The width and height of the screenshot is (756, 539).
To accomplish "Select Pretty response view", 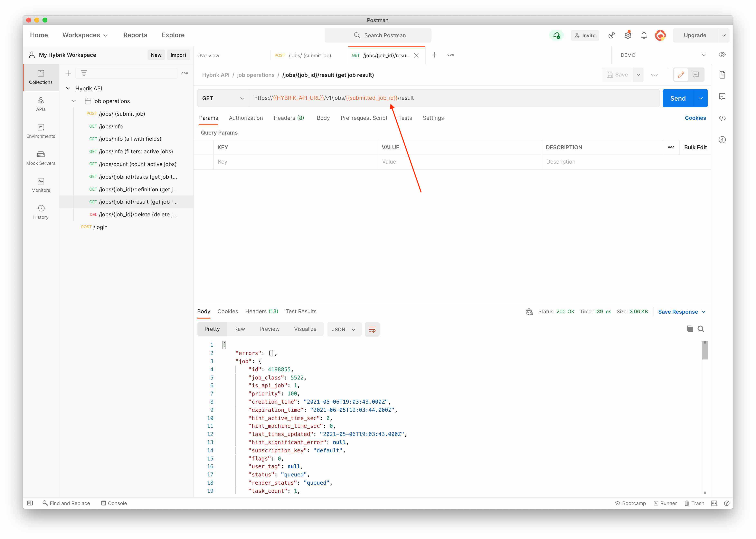I will pos(212,329).
